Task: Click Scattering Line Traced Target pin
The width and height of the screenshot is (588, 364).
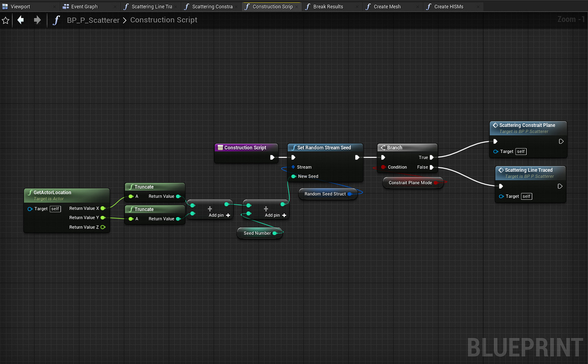Action: point(501,197)
